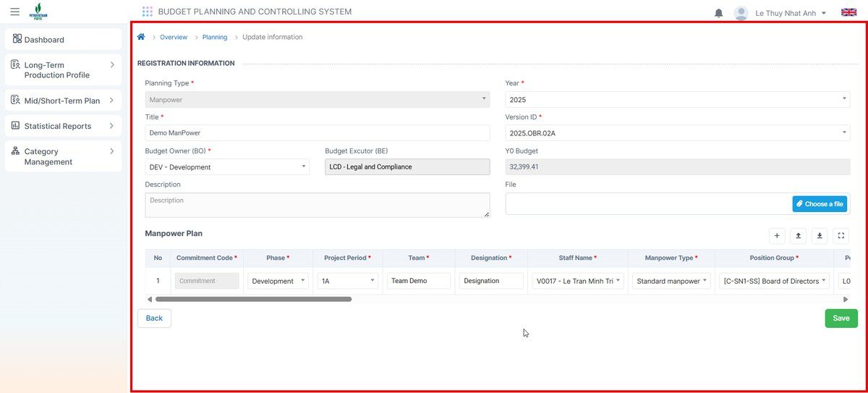The image size is (868, 393).
Task: Open Mid/Short-Term Plan menu
Action: (63, 101)
